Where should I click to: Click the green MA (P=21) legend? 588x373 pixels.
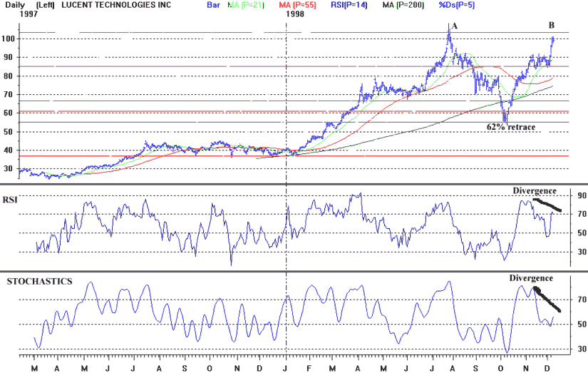[x=246, y=5]
